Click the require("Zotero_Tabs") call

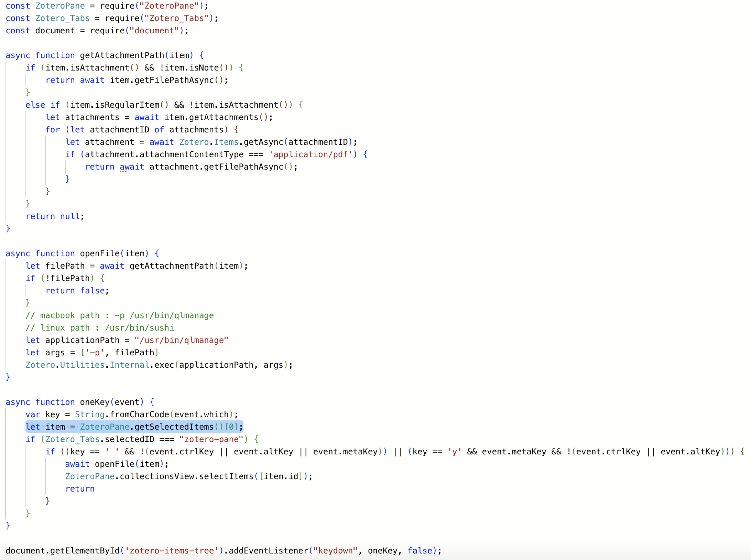[x=159, y=18]
